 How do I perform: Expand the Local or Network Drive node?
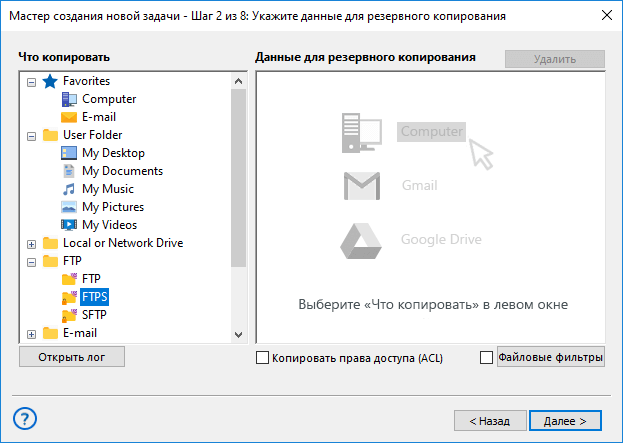(32, 243)
